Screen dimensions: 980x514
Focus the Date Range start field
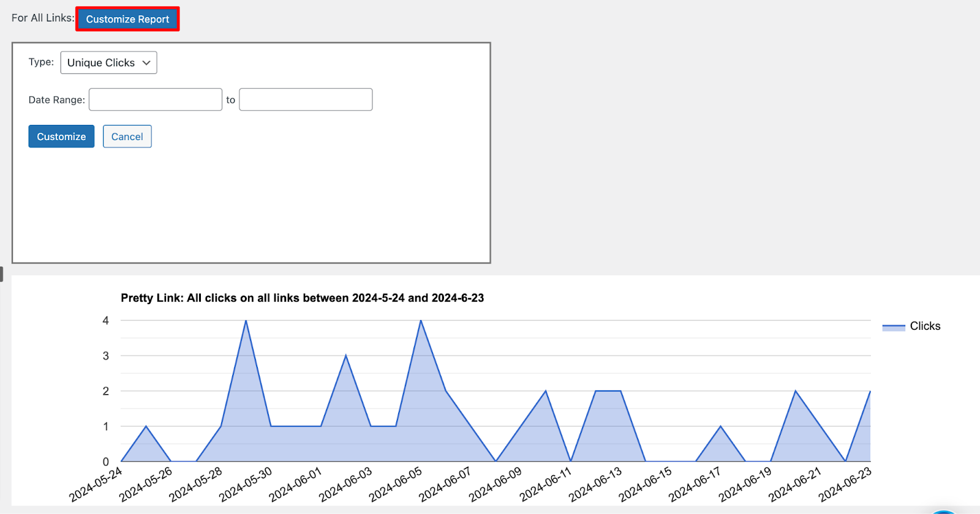pyautogui.click(x=156, y=100)
